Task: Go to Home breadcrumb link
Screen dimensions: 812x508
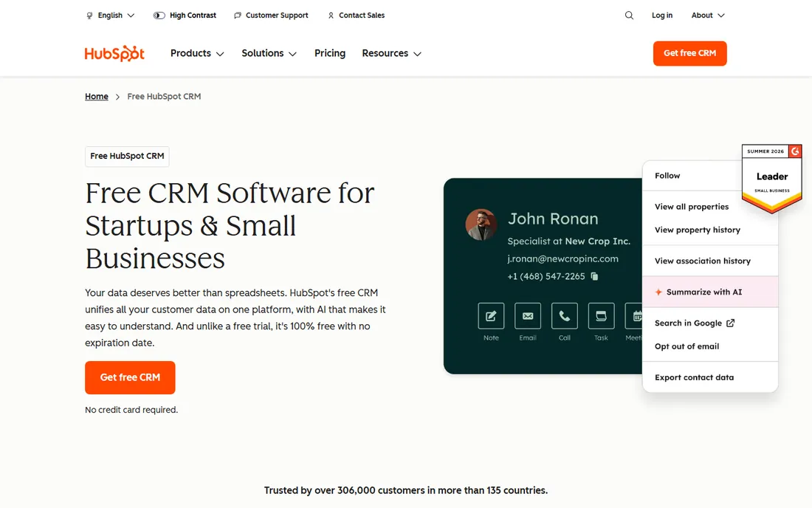Action: click(x=96, y=96)
